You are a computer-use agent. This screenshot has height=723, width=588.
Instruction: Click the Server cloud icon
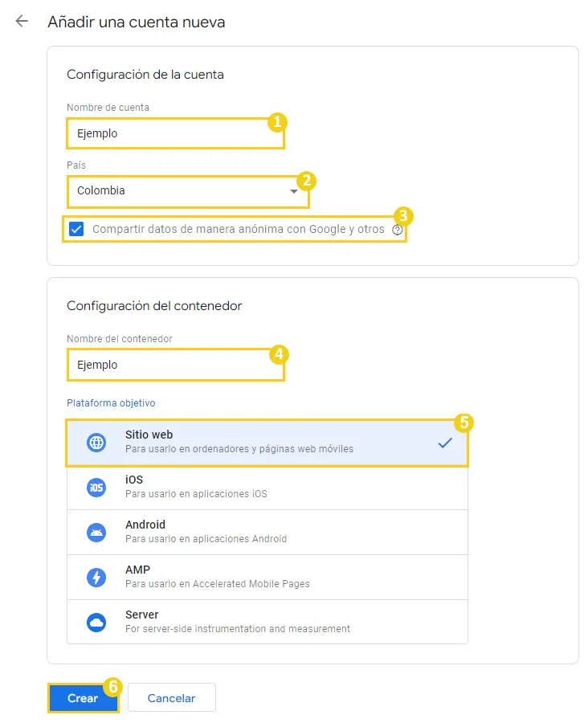pos(96,623)
